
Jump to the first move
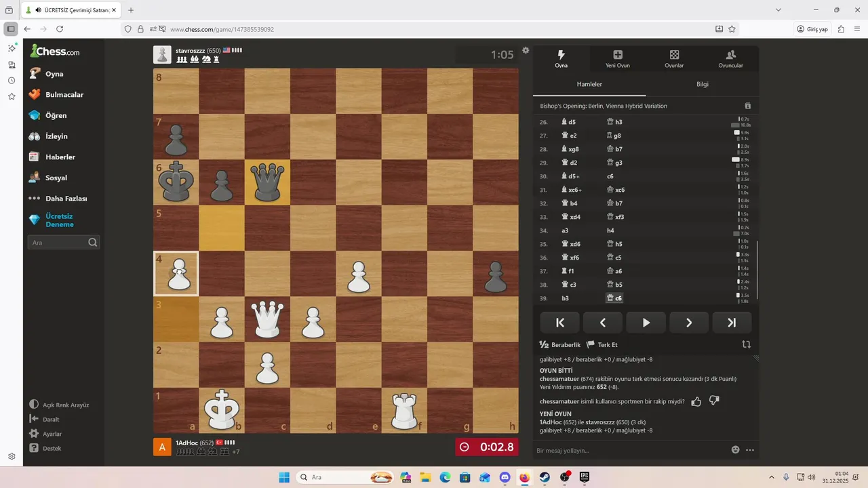click(x=560, y=323)
